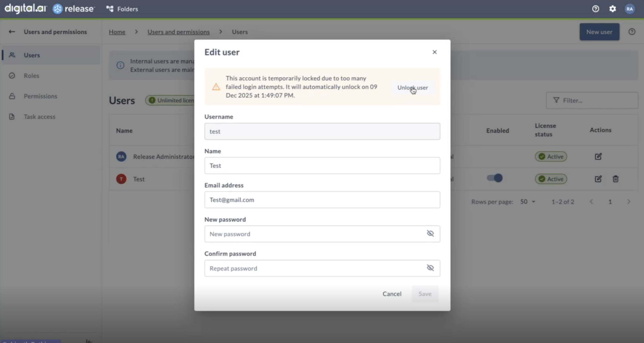The image size is (644, 343).
Task: Click the Unlock user button
Action: [413, 88]
